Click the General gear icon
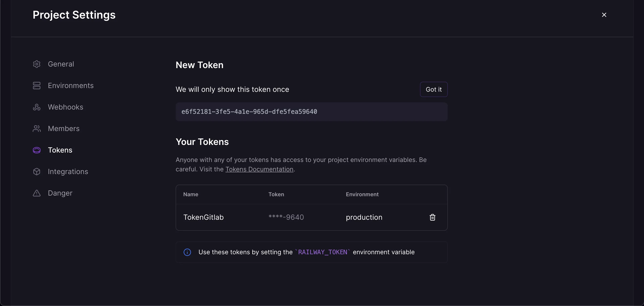Screen dimensions: 644x306 coord(36,64)
